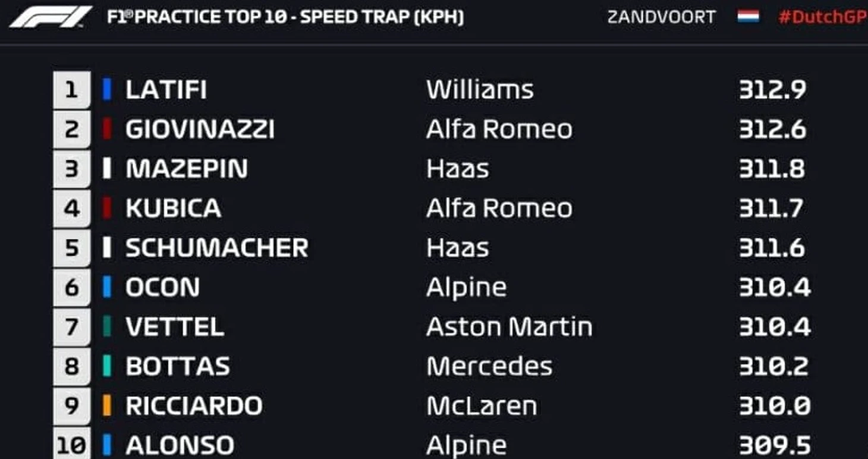Click the Williams team name
Viewport: 868px width, 459px height.
(x=480, y=90)
